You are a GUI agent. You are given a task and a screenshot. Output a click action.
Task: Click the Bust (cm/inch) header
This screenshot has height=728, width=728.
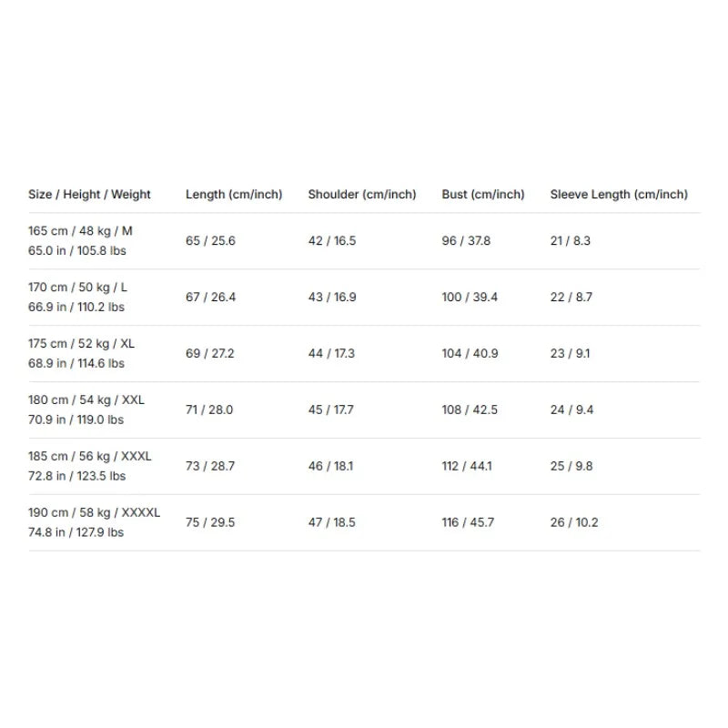[483, 194]
